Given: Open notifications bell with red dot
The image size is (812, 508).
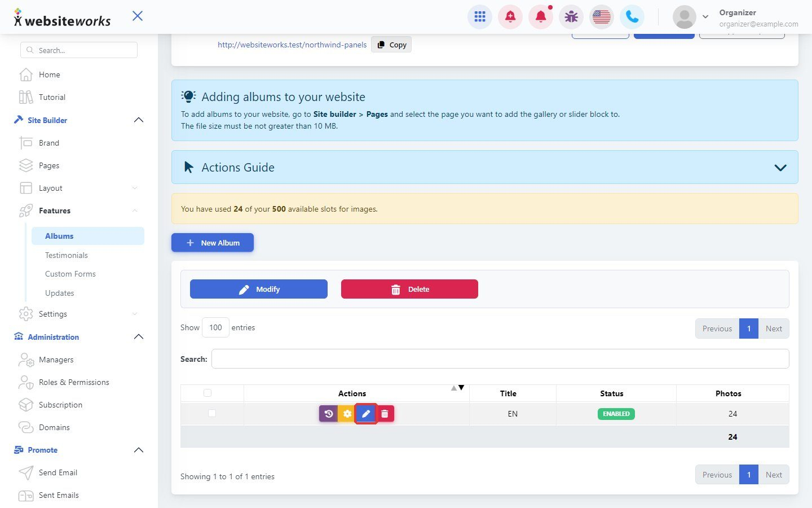Looking at the screenshot, I should 541,17.
